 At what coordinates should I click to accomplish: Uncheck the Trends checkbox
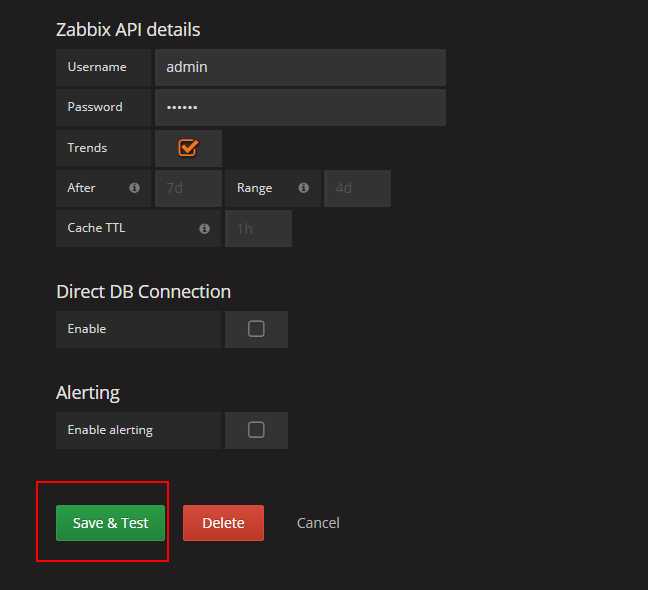[x=188, y=148]
